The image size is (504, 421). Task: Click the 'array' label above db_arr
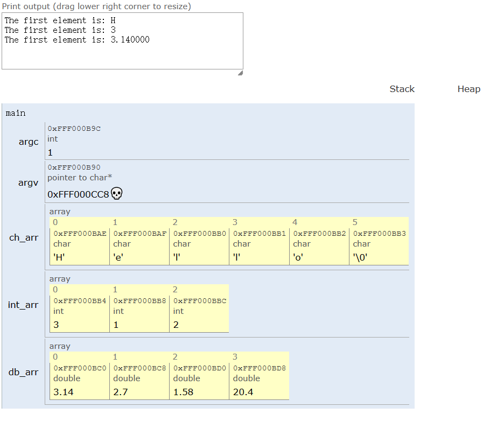[60, 347]
